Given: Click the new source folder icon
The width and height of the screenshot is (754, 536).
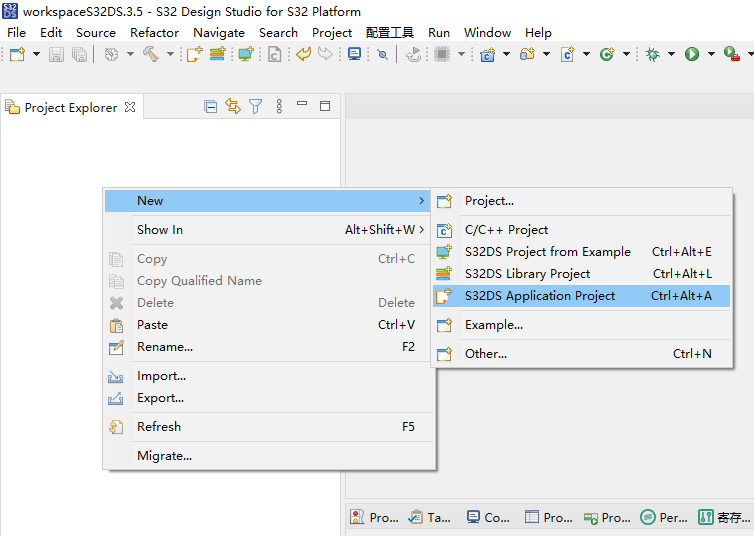Looking at the screenshot, I should 528,54.
